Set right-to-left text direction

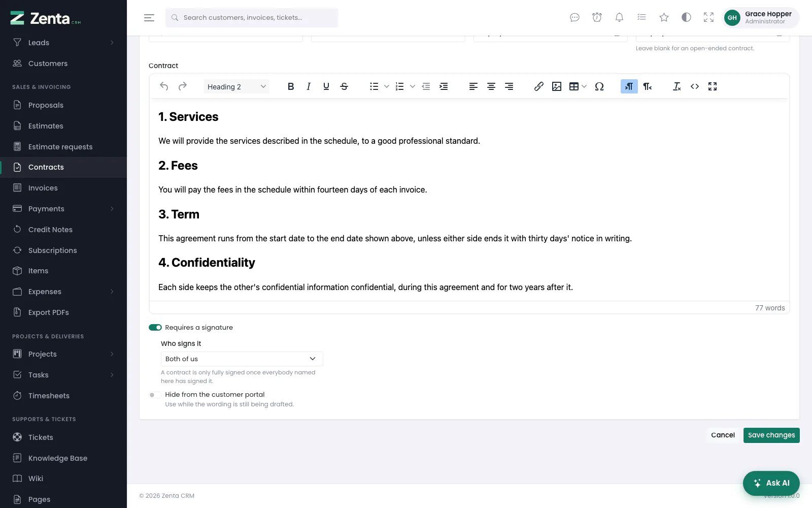click(648, 86)
